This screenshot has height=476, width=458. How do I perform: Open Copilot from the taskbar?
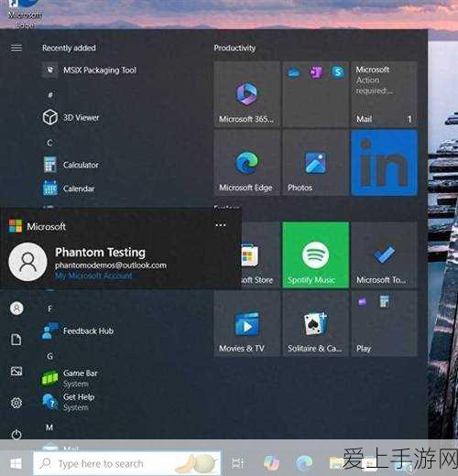tap(272, 463)
